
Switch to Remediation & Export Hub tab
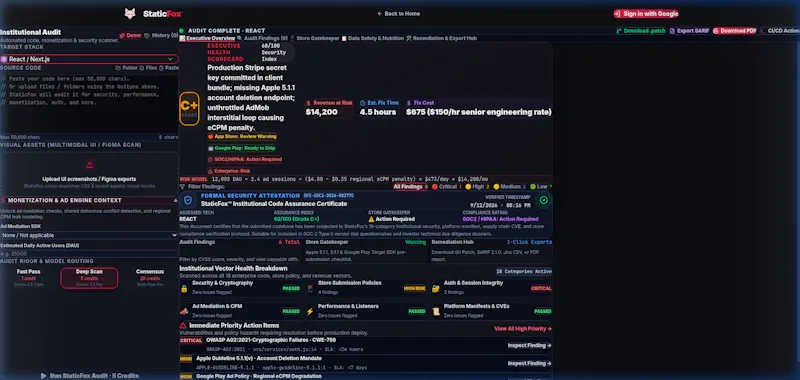pyautogui.click(x=441, y=38)
